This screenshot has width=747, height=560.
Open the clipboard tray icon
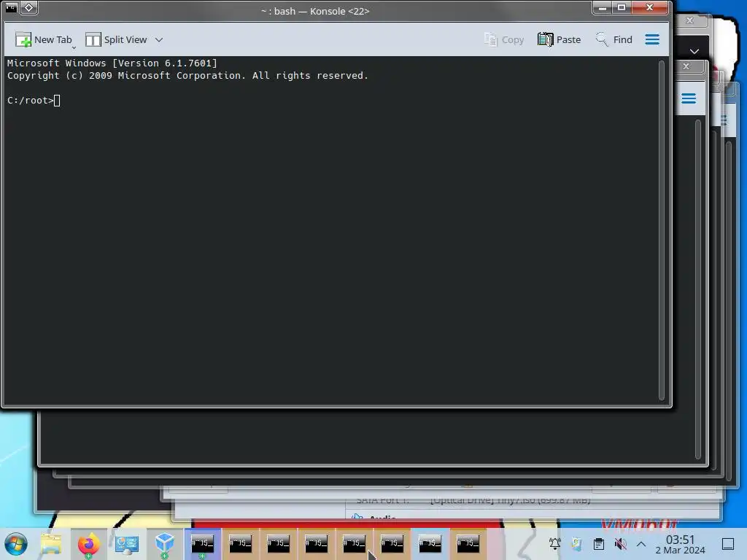click(x=599, y=544)
